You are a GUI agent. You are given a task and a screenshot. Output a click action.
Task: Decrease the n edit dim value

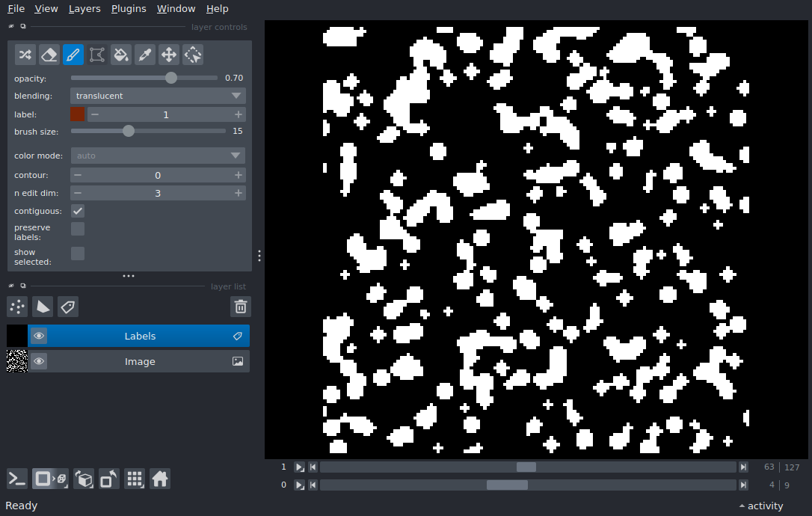78,193
